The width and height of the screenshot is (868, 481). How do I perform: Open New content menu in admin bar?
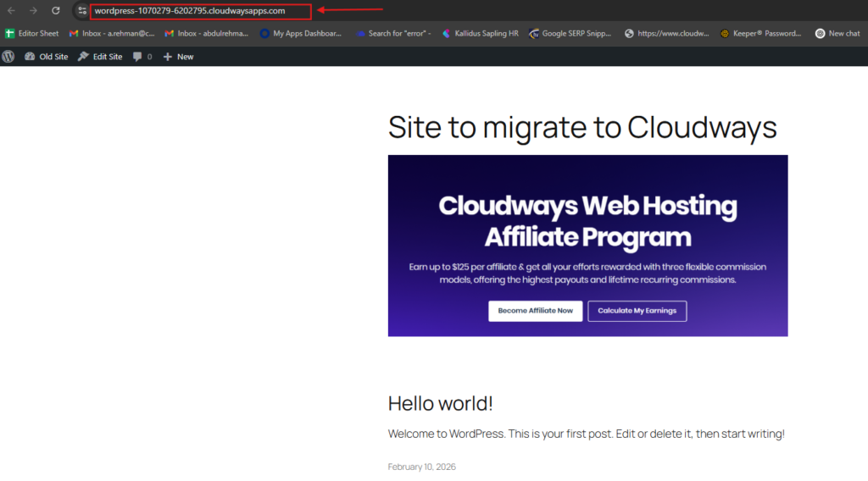178,57
